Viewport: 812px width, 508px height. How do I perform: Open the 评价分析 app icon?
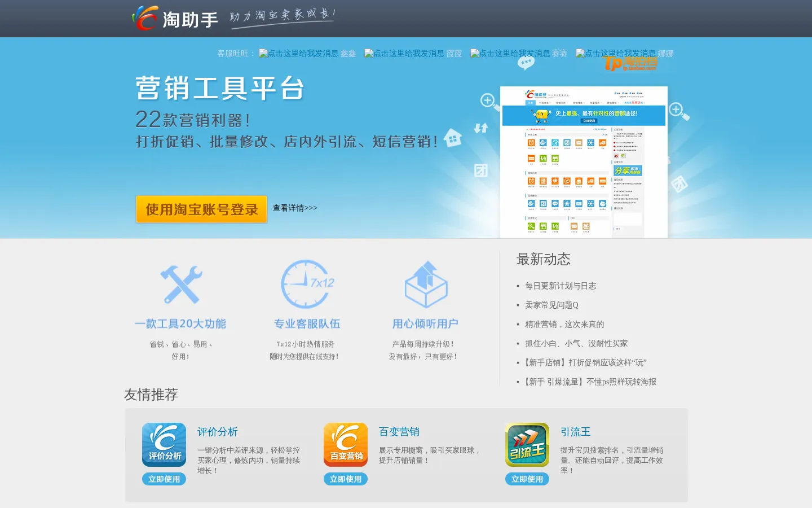[164, 445]
